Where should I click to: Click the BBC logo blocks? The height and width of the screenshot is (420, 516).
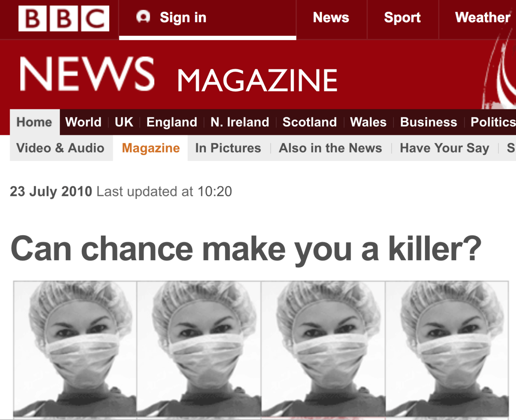coord(64,18)
